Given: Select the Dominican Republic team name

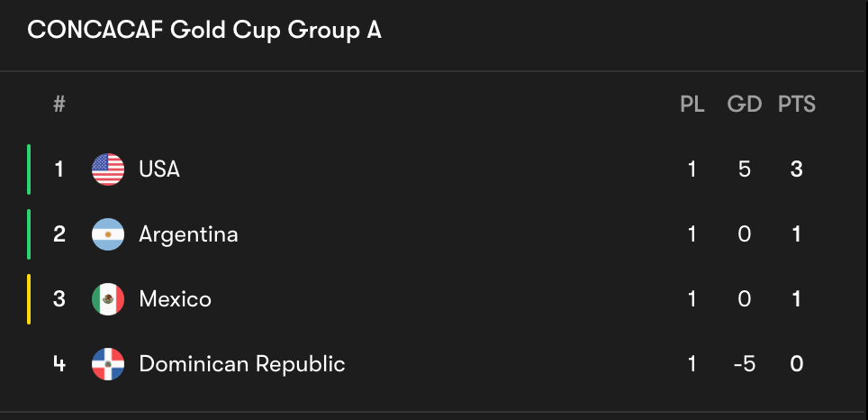Looking at the screenshot, I should click(x=242, y=364).
